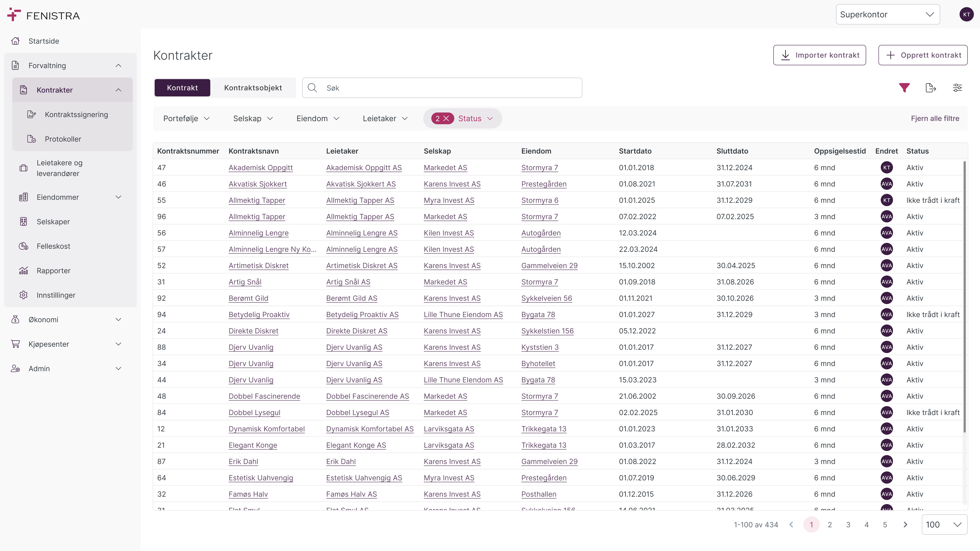Open the Trikkegata 13 link in row 21
Screen dimensions: 980x551
(544, 445)
